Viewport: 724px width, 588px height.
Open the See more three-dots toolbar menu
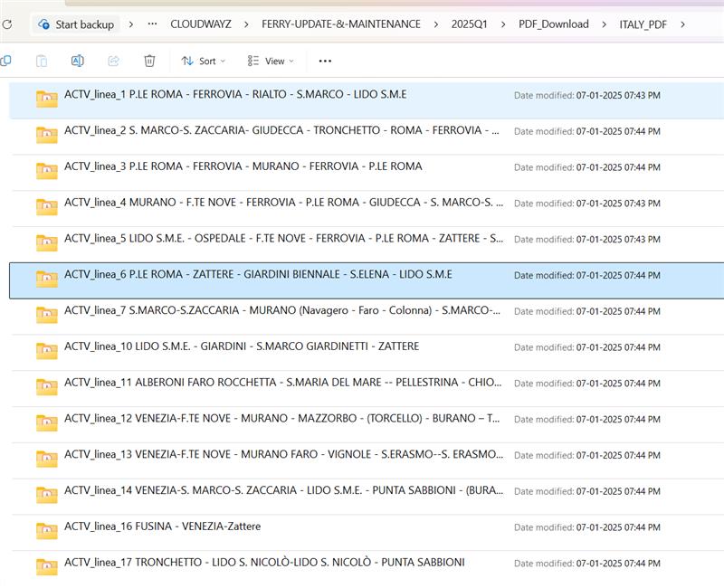(x=326, y=61)
